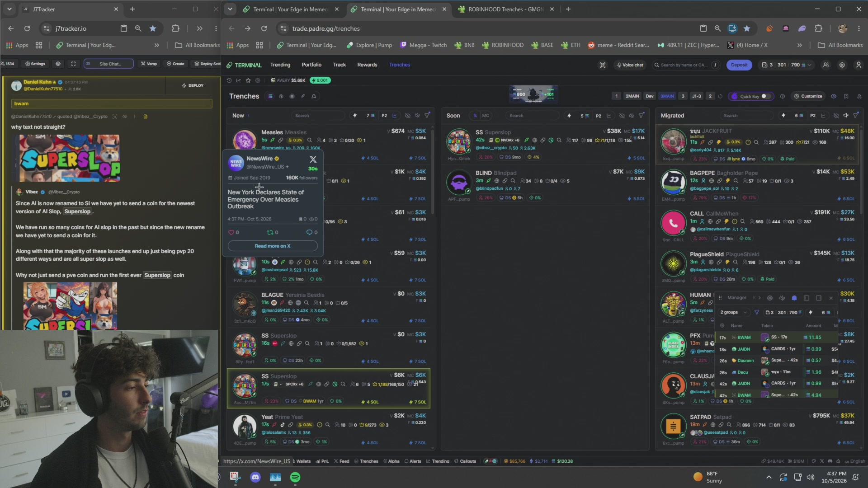
Task: Open the Manager panel settings gear
Action: pos(770,298)
